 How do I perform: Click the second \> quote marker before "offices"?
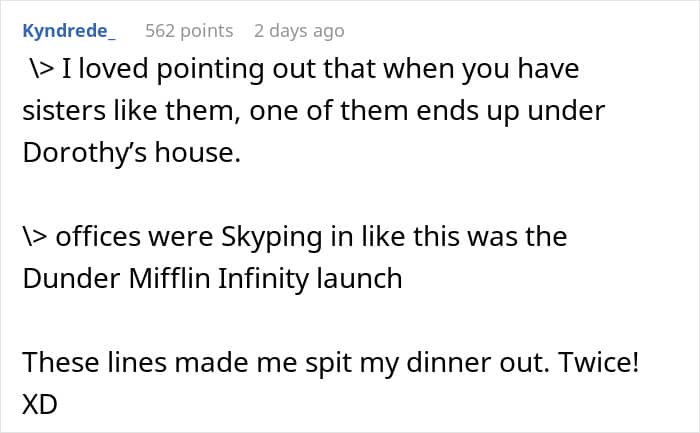coord(35,237)
